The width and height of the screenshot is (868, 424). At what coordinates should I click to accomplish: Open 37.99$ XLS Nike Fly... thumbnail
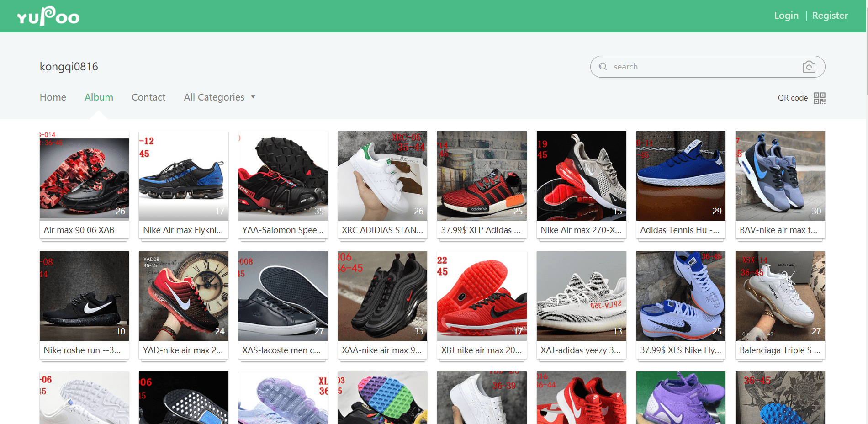point(681,296)
